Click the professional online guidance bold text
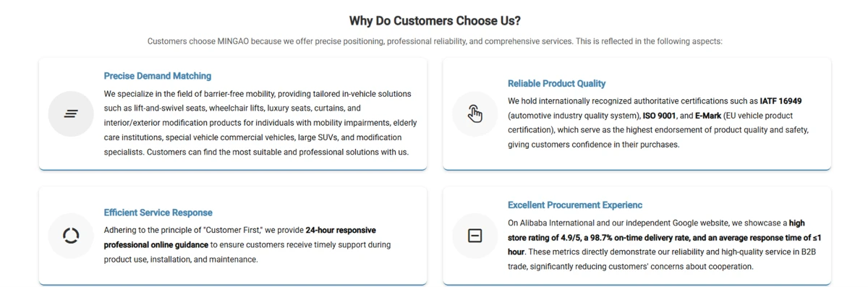The width and height of the screenshot is (868, 287). [x=156, y=245]
